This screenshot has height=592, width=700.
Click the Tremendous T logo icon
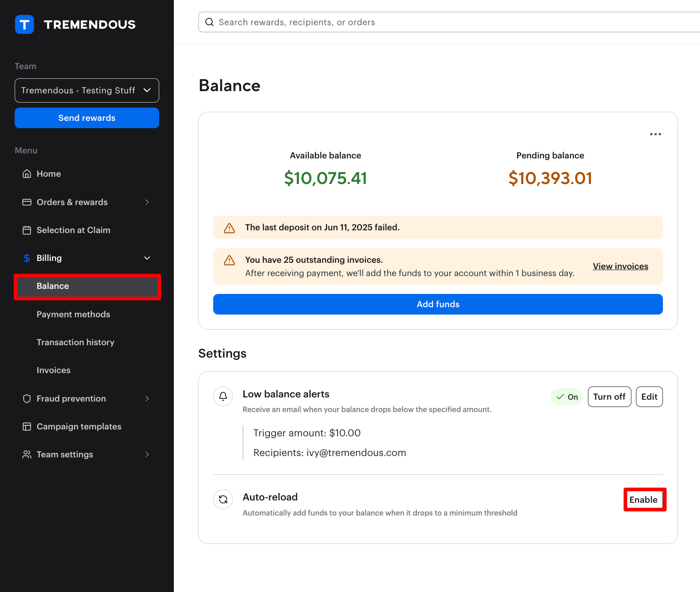click(25, 24)
